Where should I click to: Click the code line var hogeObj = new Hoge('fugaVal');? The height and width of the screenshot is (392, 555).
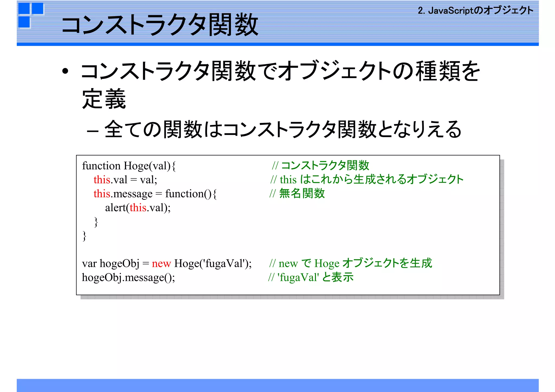(167, 264)
